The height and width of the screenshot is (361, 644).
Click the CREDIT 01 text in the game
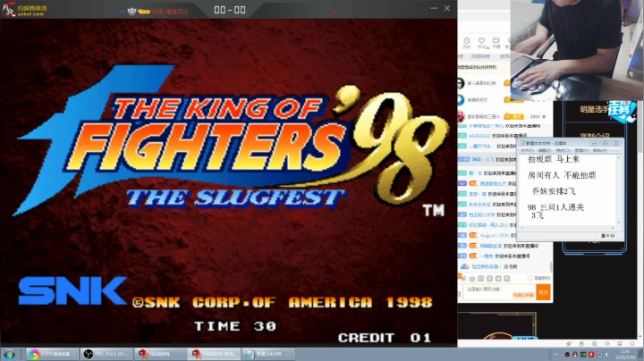point(385,338)
